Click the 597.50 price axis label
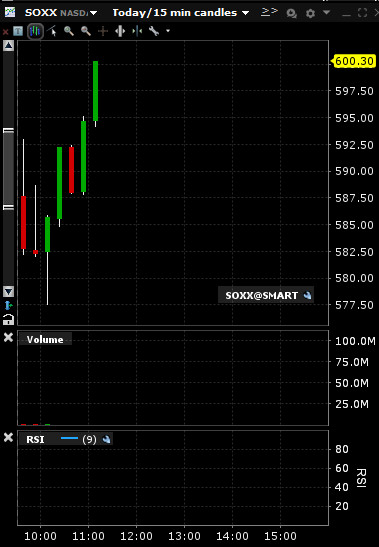This screenshot has height=547, width=379. tap(354, 91)
